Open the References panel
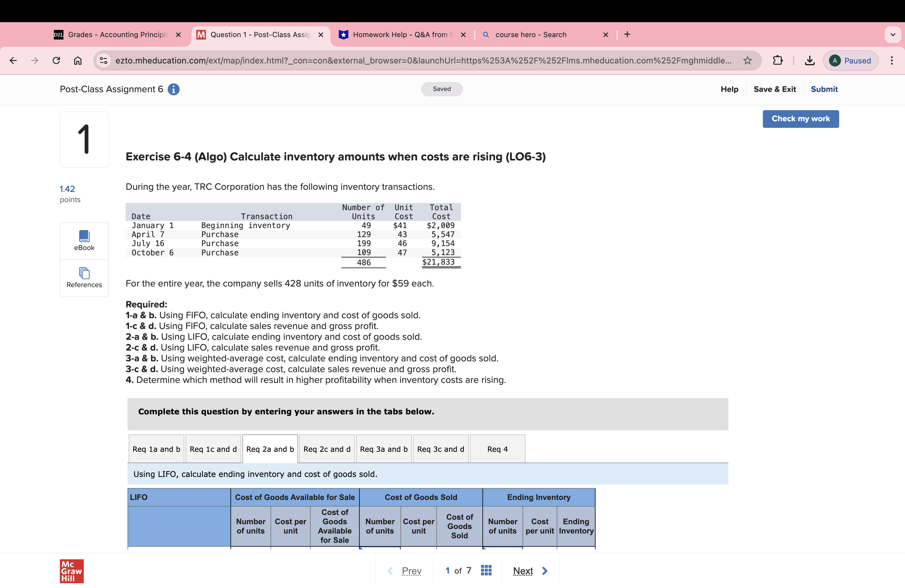Screen dimensions: 905x588 pyautogui.click(x=84, y=278)
